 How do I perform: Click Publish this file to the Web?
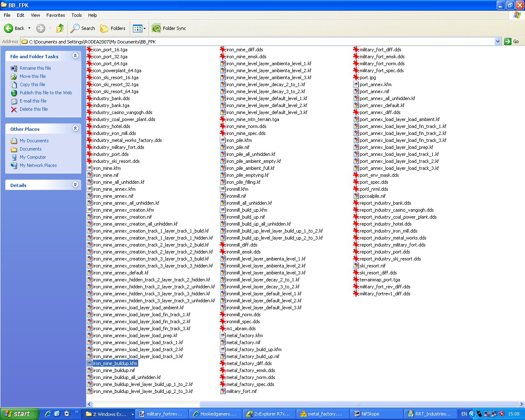46,93
